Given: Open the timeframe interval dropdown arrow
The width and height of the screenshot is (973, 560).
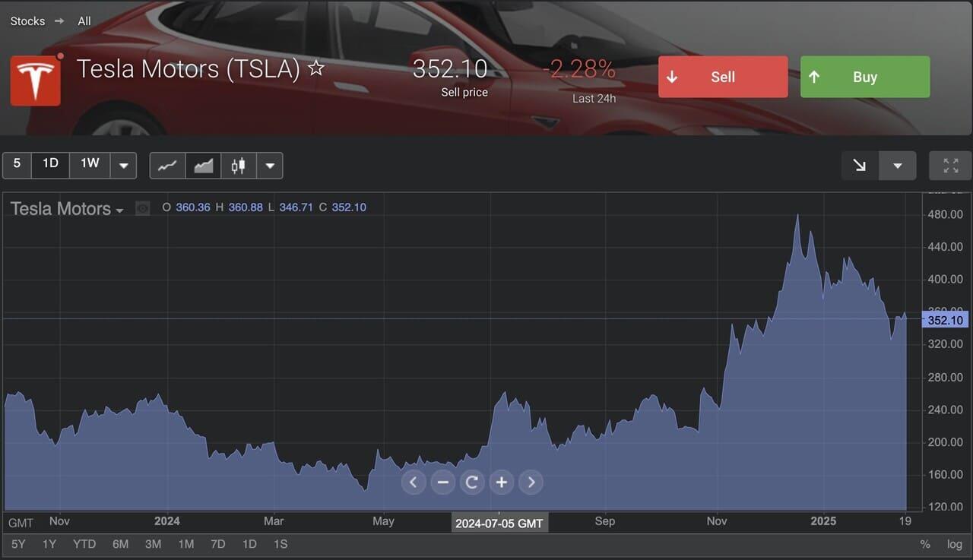Looking at the screenshot, I should coord(124,165).
